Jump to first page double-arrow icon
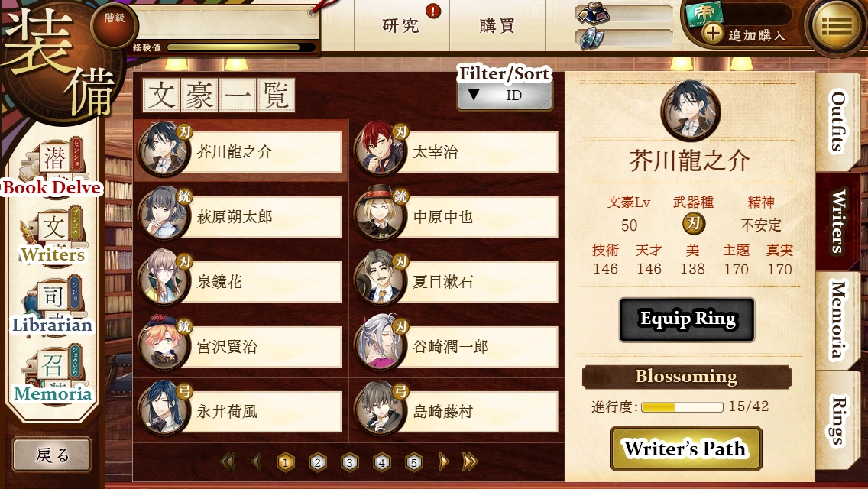Image resolution: width=868 pixels, height=489 pixels. coord(228,461)
